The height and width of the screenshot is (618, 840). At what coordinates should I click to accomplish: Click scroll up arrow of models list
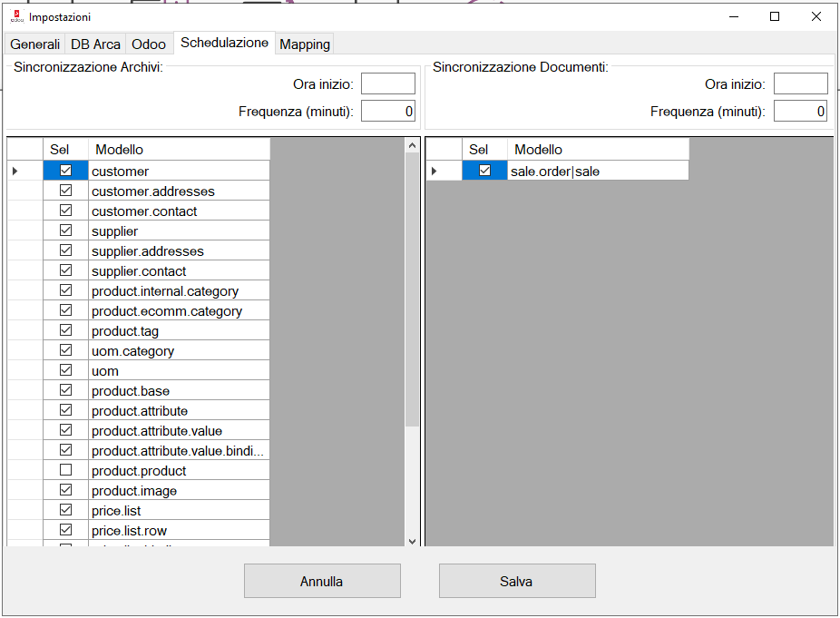413,145
